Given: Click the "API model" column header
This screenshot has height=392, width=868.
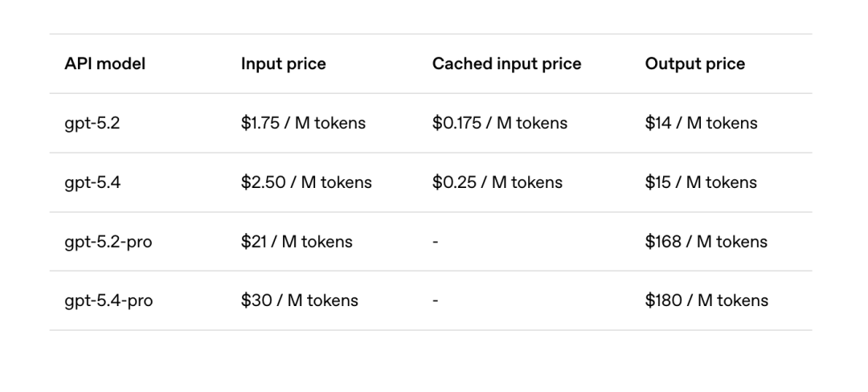Looking at the screenshot, I should point(104,64).
